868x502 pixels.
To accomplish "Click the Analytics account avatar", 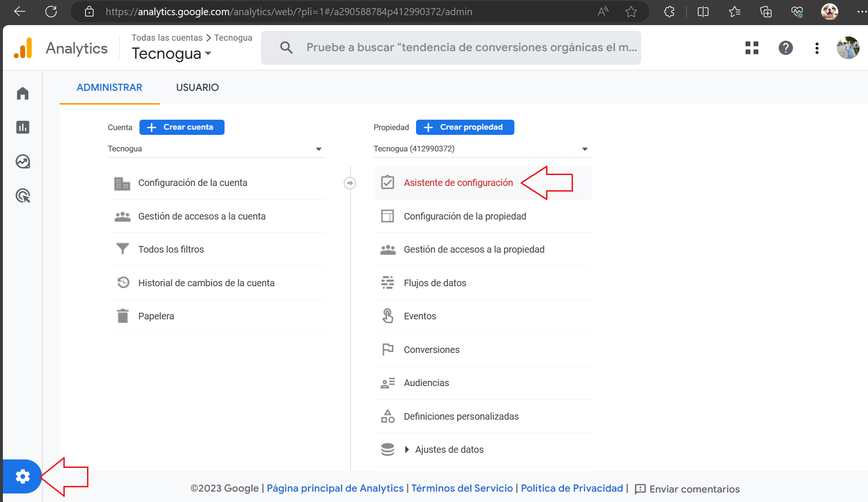I will 848,48.
